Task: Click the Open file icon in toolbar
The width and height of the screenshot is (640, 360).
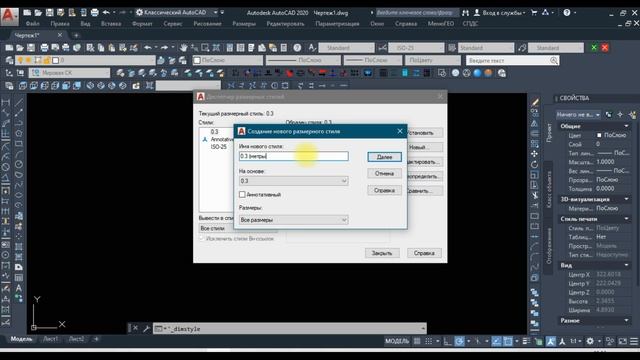Action: pos(20,48)
